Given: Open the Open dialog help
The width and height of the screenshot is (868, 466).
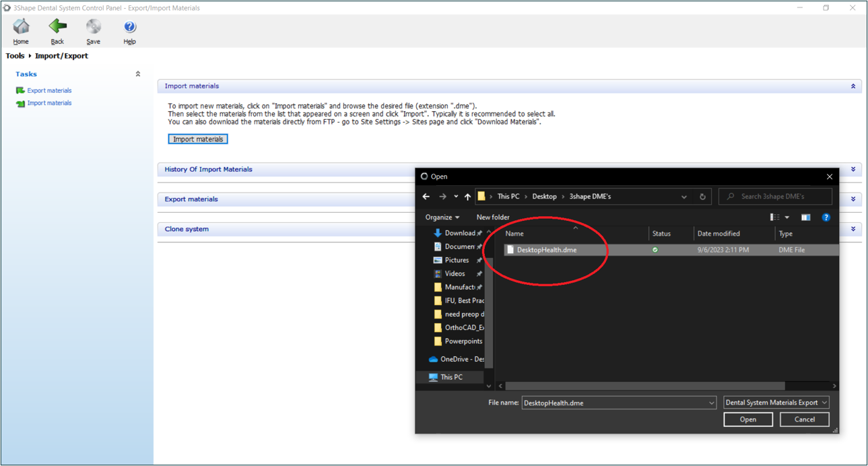Looking at the screenshot, I should click(x=826, y=218).
